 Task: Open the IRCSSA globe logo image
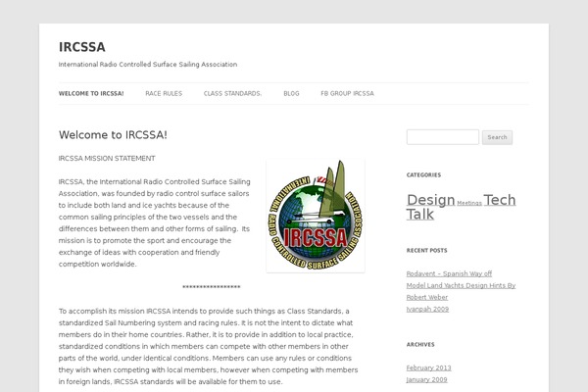(316, 216)
